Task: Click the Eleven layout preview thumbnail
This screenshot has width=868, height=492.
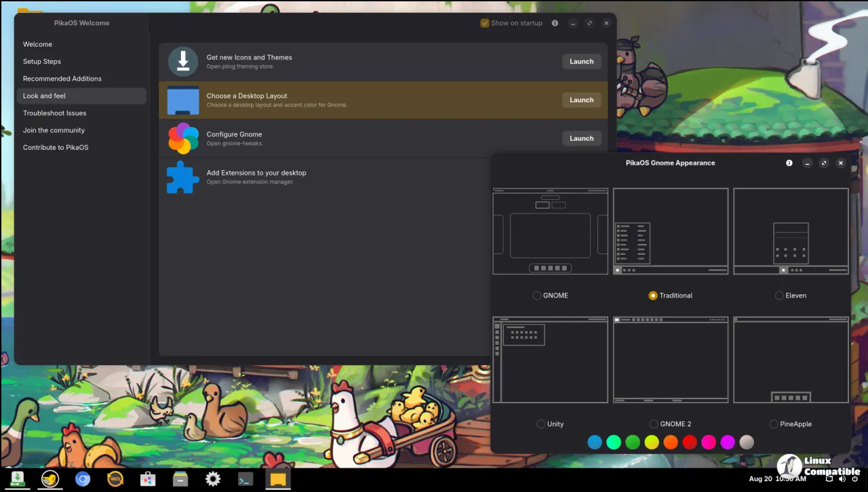Action: [791, 231]
